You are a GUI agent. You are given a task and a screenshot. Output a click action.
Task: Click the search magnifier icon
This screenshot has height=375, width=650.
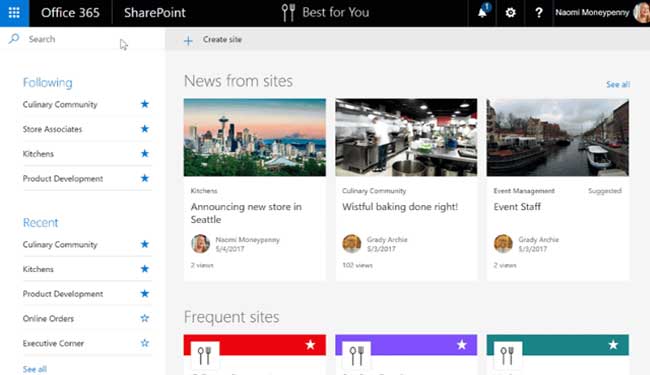coord(14,39)
